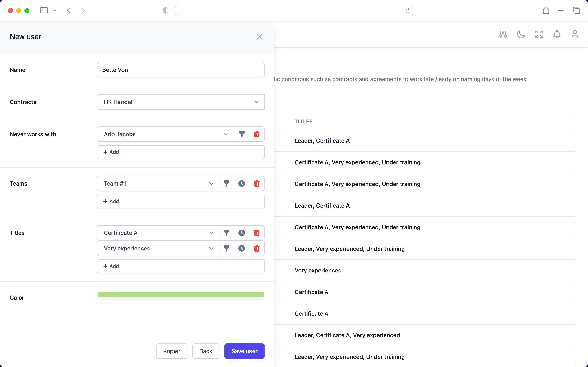This screenshot has width=588, height=367.
Task: Remove Team #1 using its trash icon
Action: pos(257,183)
